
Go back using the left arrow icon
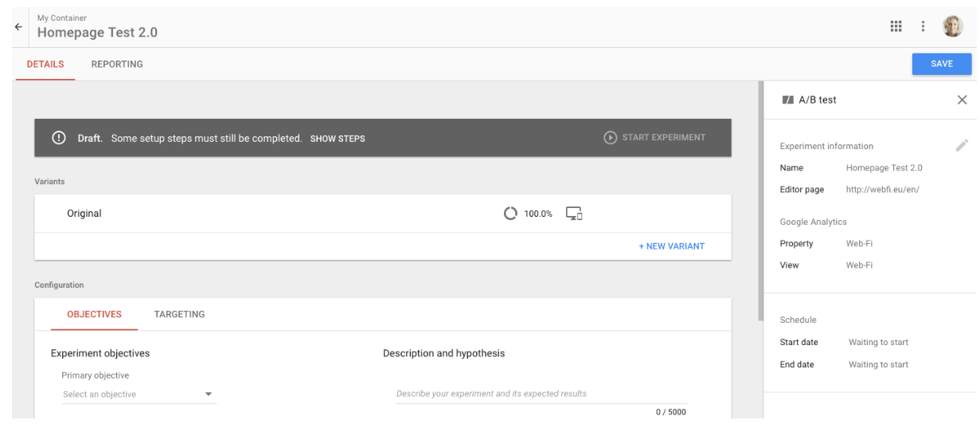tap(18, 26)
